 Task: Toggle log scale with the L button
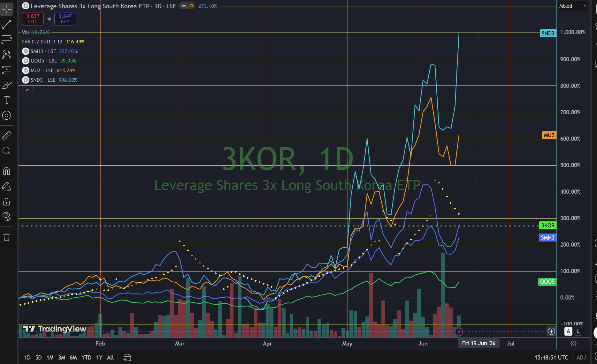pyautogui.click(x=578, y=331)
